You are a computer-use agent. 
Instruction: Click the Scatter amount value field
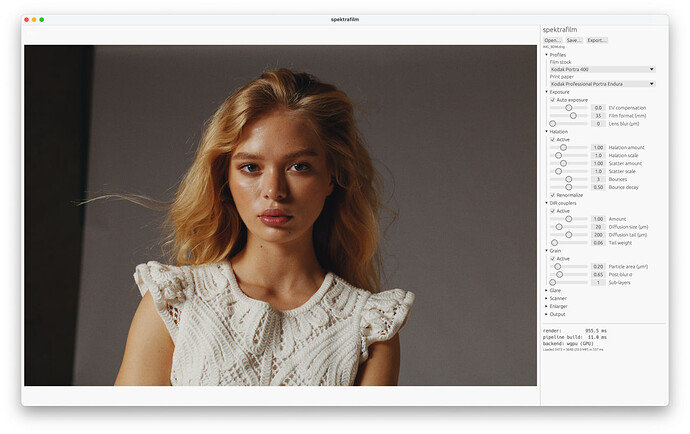click(x=598, y=163)
